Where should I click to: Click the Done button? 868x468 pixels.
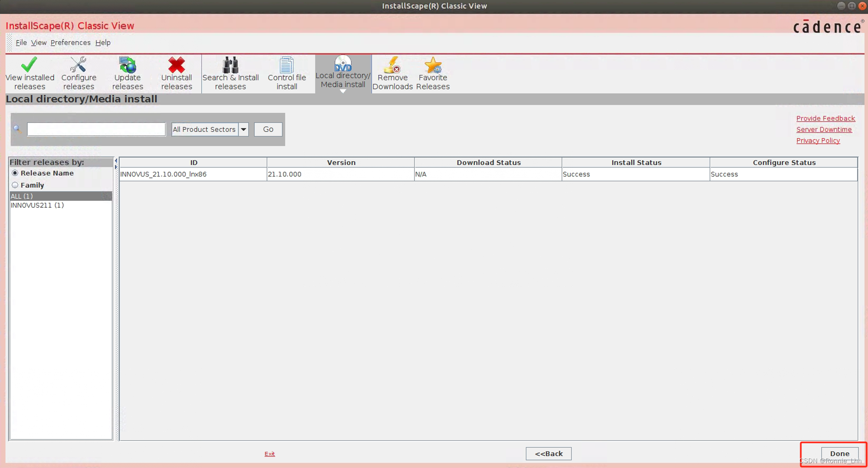[839, 454]
